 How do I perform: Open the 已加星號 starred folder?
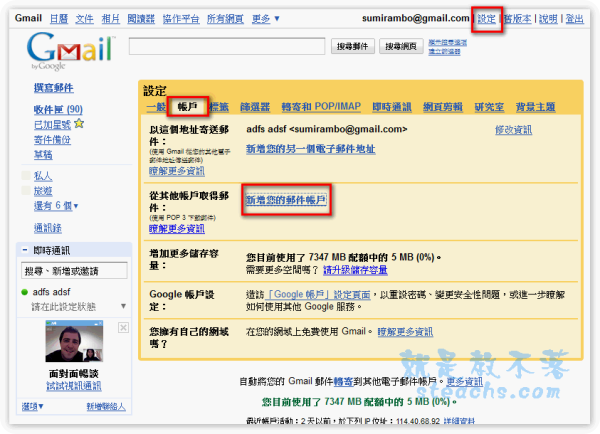pos(52,124)
